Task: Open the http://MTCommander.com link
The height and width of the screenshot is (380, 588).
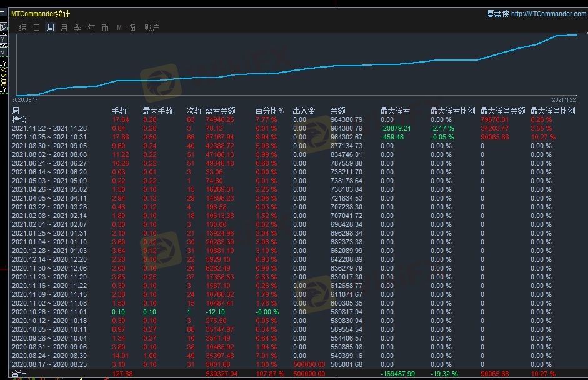Action: pyautogui.click(x=547, y=14)
